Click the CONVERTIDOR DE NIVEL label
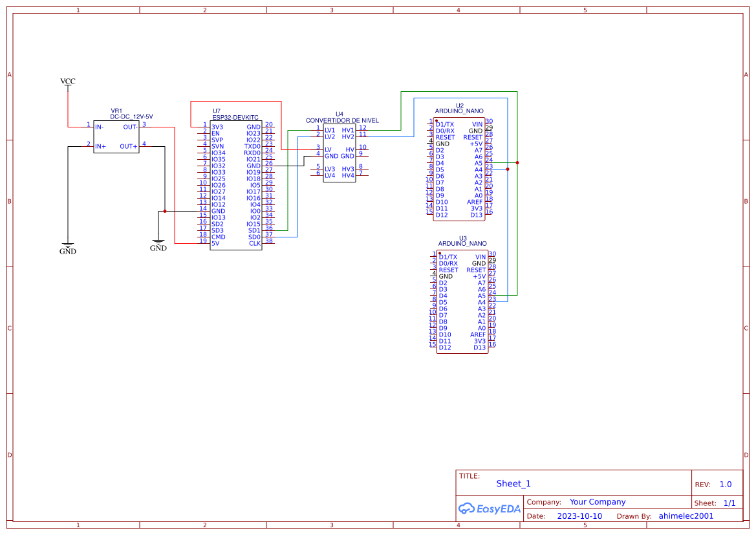 tap(342, 120)
